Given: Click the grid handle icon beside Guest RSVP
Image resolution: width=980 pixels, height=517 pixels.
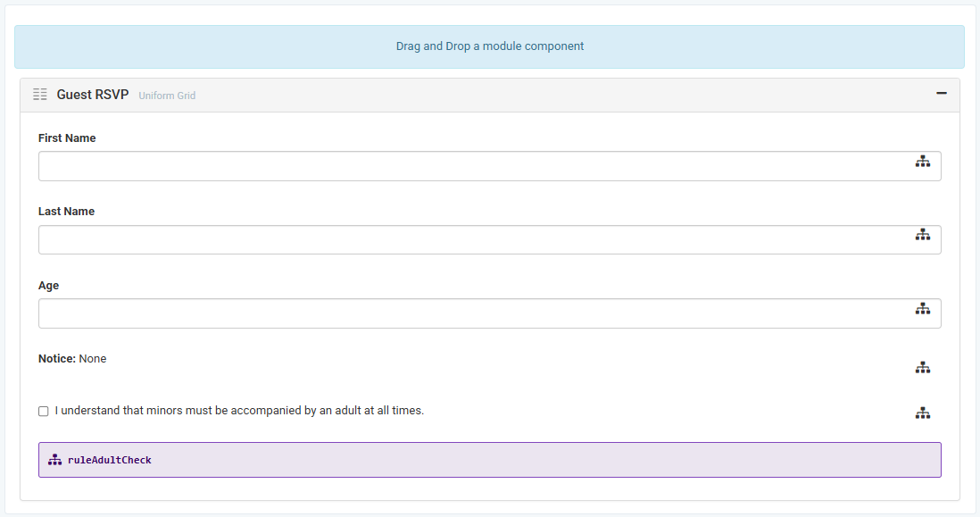Looking at the screenshot, I should [x=39, y=95].
